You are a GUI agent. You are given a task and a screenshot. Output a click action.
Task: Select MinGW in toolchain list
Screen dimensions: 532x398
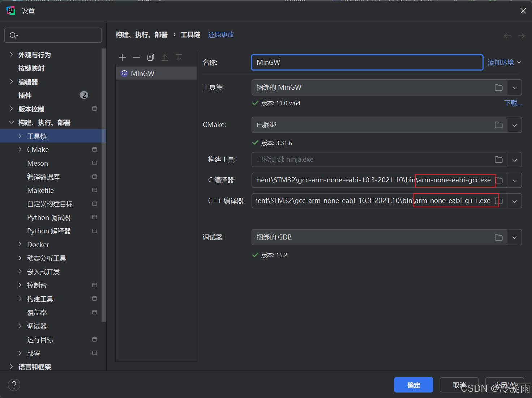(x=156, y=73)
